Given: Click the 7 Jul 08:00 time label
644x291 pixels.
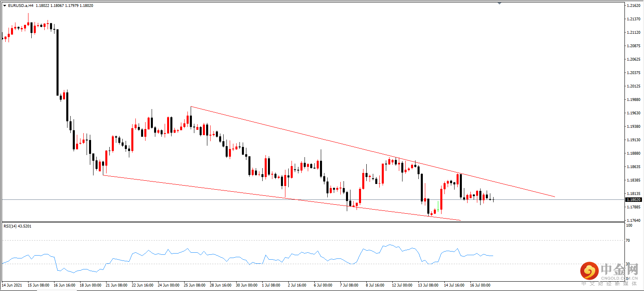Looking at the screenshot, I should pyautogui.click(x=349, y=285).
